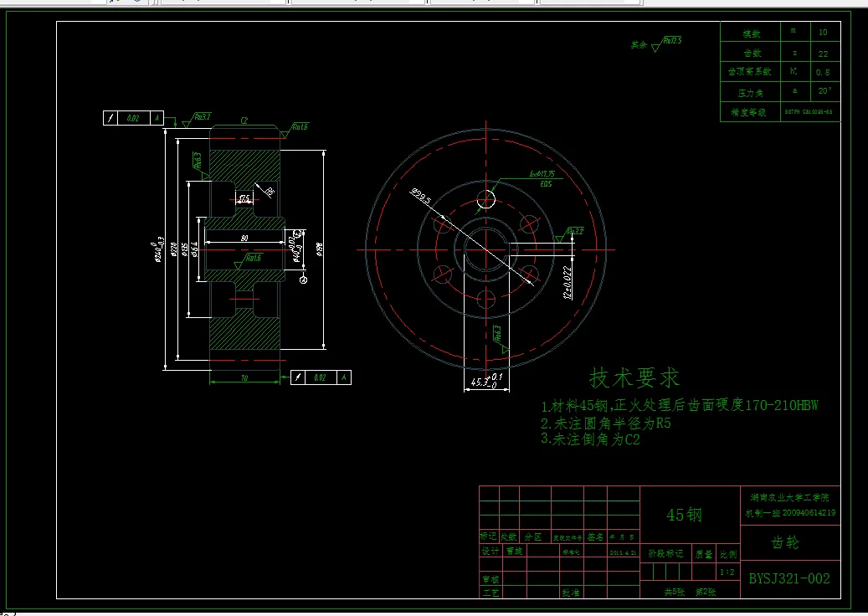868x616 pixels.
Task: Select the Ra1.6 symbol inside the bore
Action: [x=248, y=260]
